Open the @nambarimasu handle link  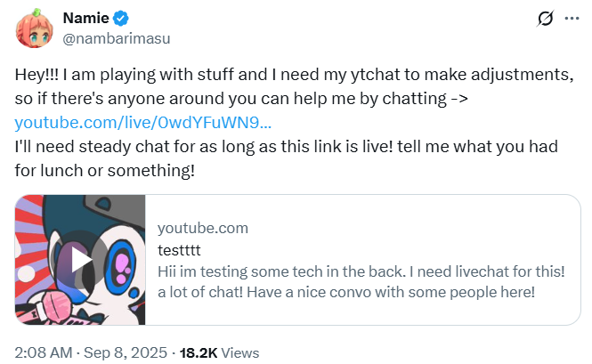pos(103,38)
